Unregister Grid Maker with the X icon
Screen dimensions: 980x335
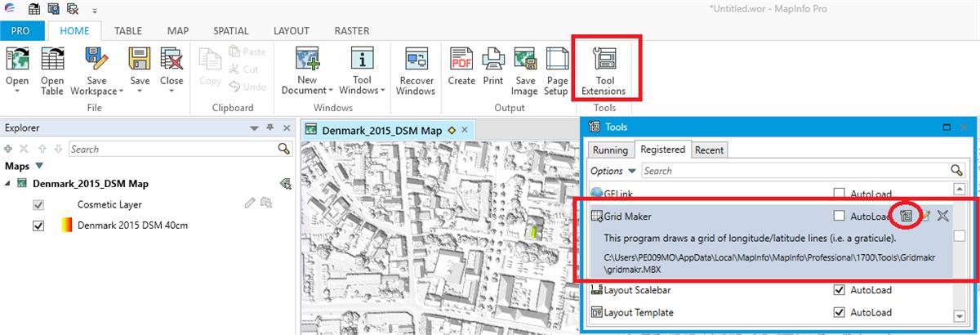coord(942,217)
